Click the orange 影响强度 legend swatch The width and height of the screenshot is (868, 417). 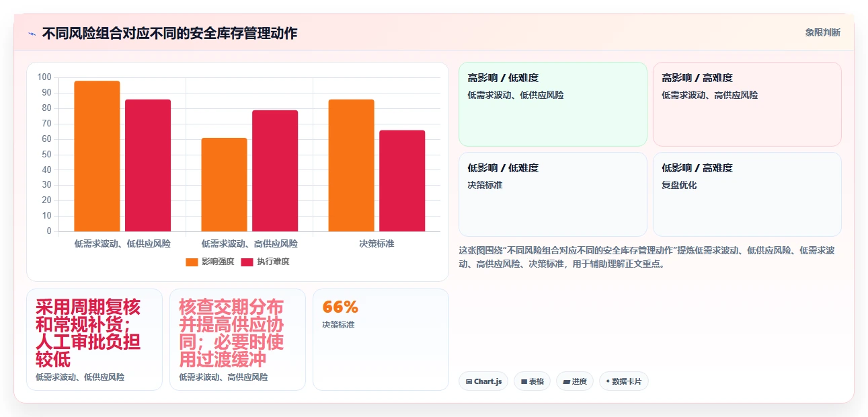tap(192, 262)
